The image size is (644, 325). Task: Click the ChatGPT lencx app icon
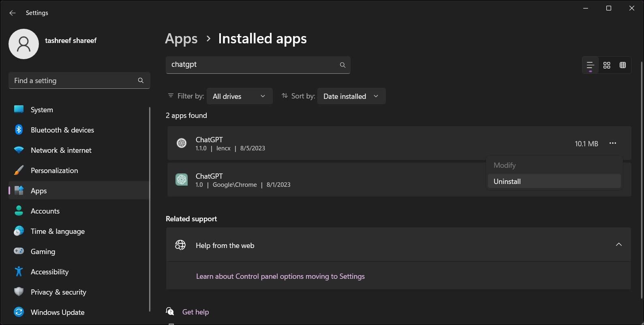[x=182, y=143]
